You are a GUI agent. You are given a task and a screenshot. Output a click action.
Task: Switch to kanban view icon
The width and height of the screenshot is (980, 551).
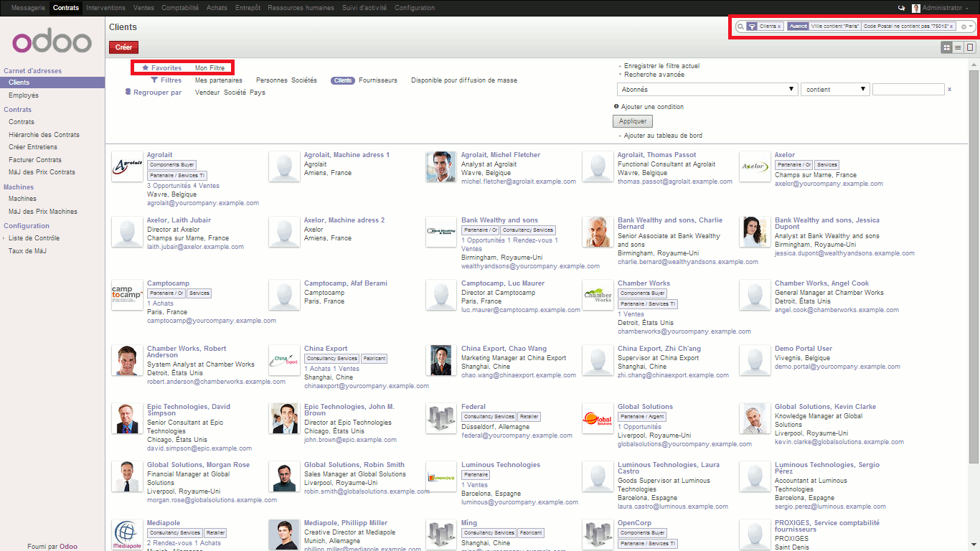[947, 47]
